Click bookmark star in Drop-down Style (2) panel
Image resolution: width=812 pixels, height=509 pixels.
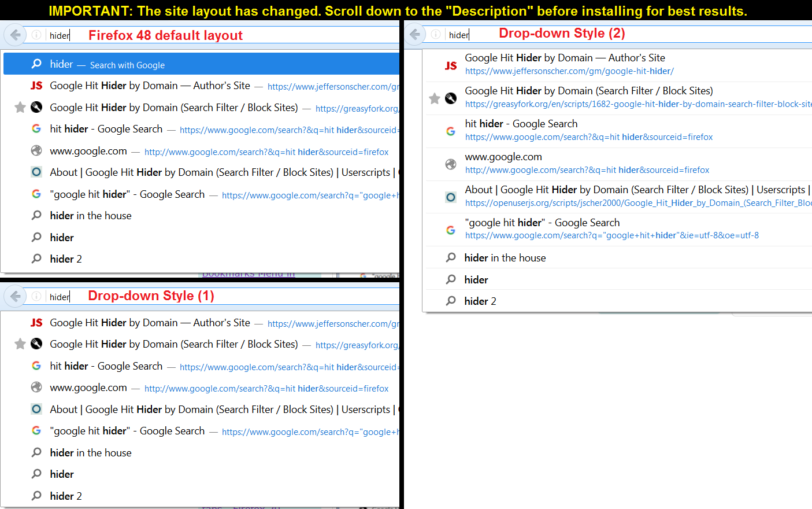(x=435, y=99)
